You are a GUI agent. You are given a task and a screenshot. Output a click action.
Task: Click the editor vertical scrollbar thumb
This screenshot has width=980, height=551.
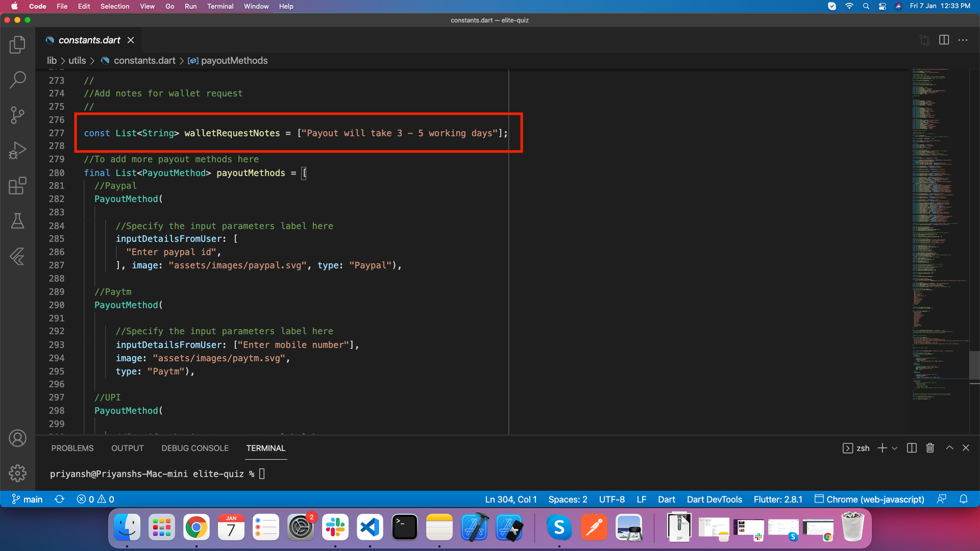coord(974,365)
